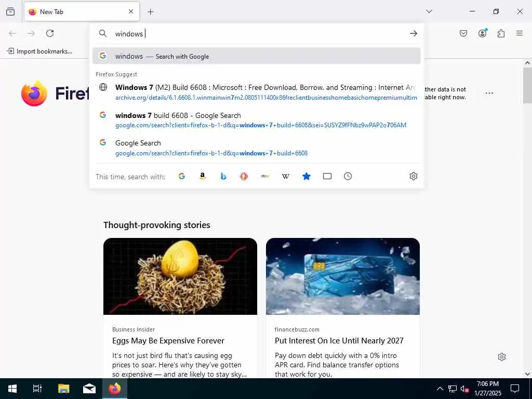Open the application hamburger menu
The image size is (532, 399).
[x=520, y=33]
